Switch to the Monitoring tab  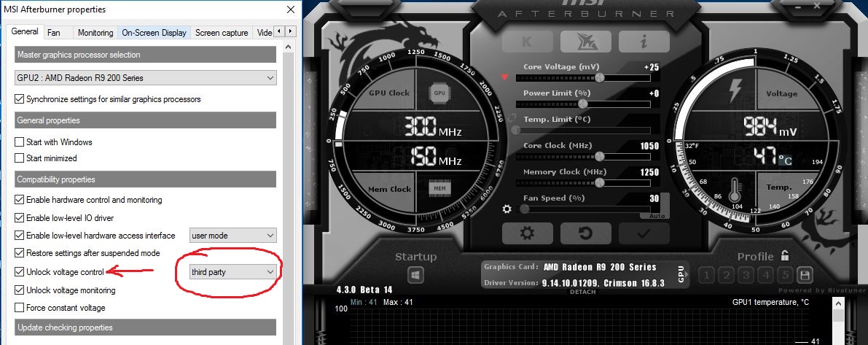(95, 33)
